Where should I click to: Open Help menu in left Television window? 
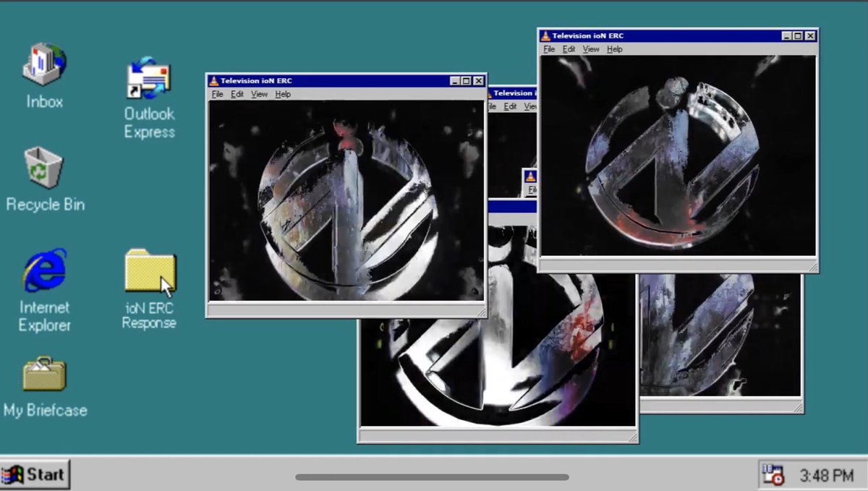click(283, 94)
